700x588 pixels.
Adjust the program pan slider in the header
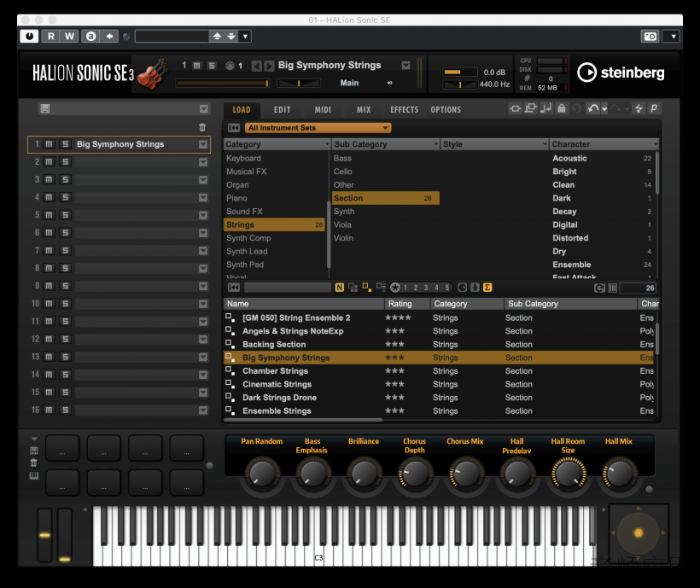coord(299,83)
